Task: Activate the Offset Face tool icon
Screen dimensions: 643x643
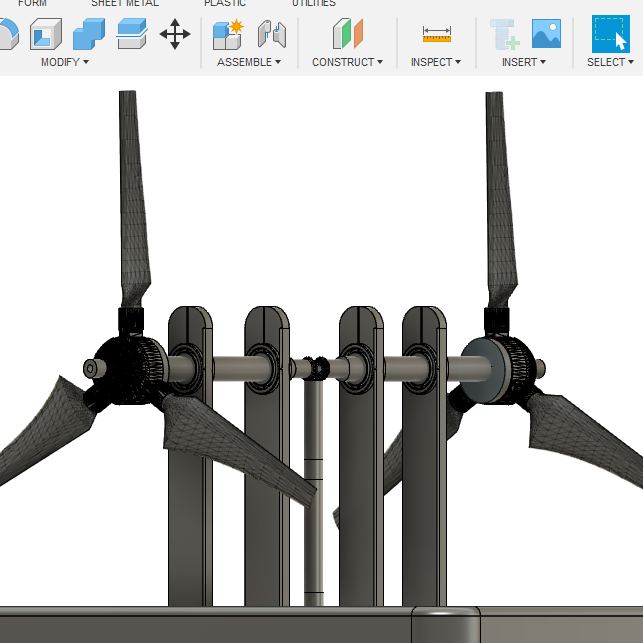Action: tap(132, 34)
